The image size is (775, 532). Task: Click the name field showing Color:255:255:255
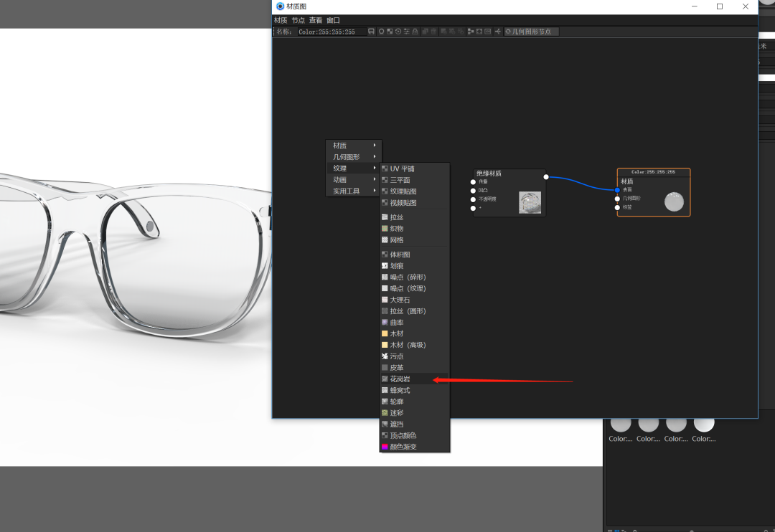tap(332, 32)
